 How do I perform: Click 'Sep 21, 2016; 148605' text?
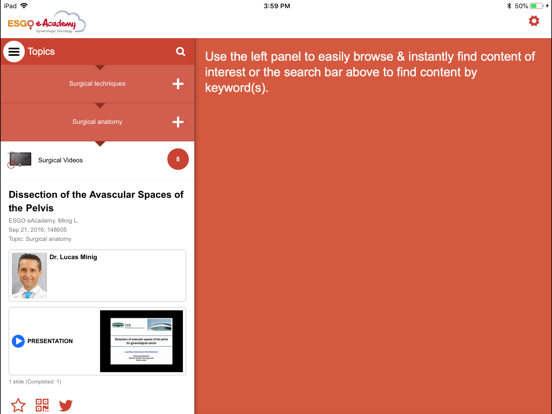pyautogui.click(x=38, y=230)
